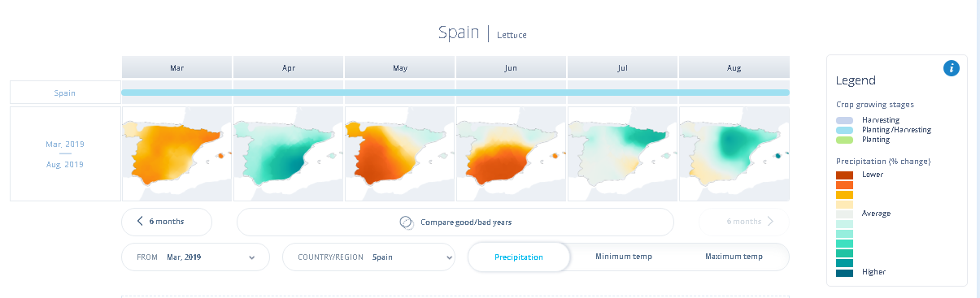The width and height of the screenshot is (980, 298).
Task: Click the Harvesting stage legend swatch
Action: tap(845, 120)
